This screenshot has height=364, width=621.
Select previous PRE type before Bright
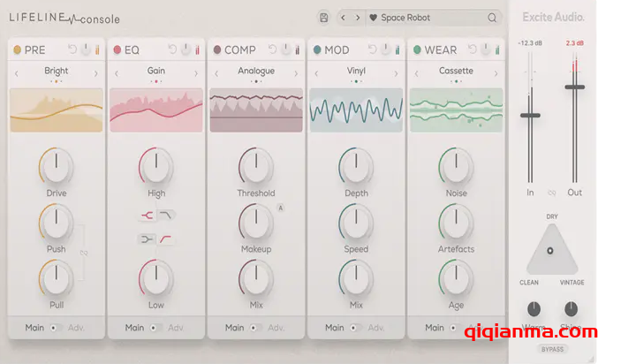[16, 73]
